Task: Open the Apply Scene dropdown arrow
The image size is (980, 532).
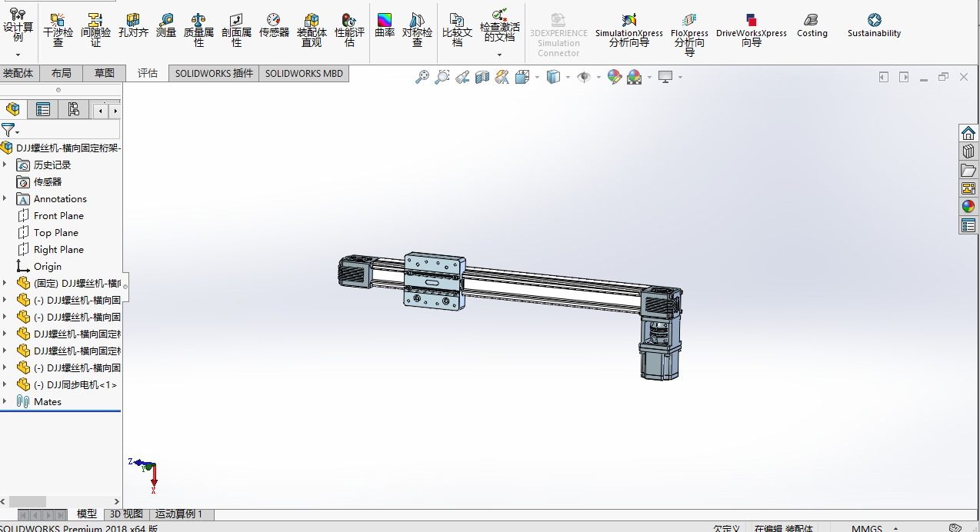Action: tap(649, 77)
